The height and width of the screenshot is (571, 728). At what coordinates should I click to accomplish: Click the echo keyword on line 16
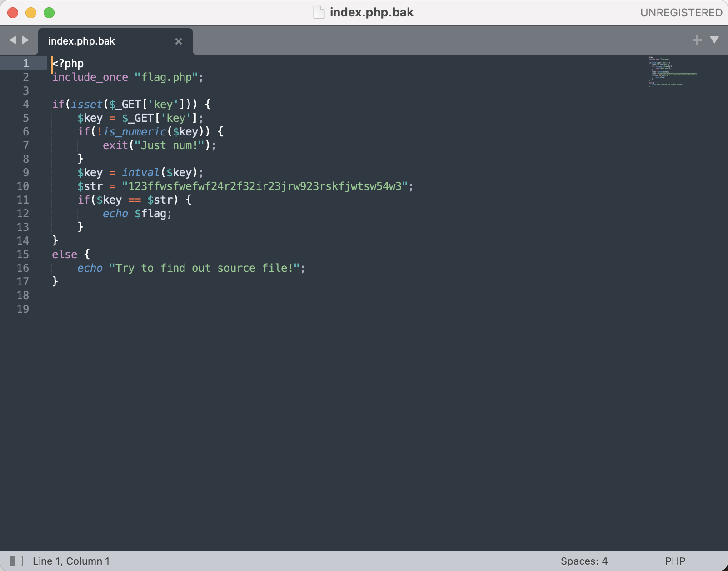90,268
